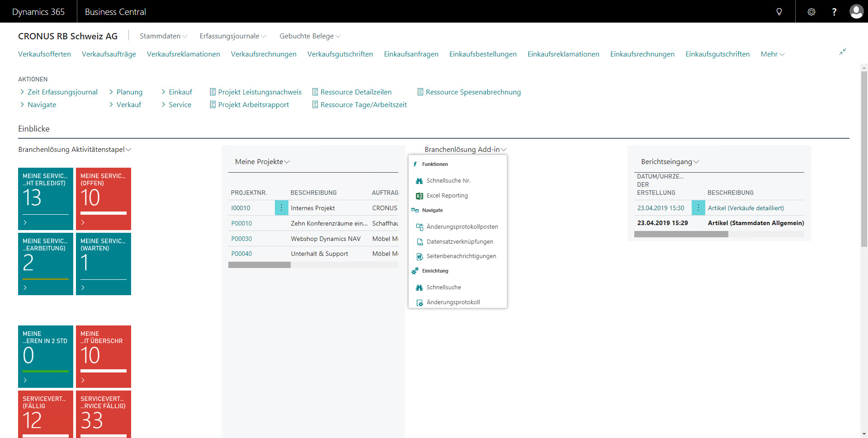The width and height of the screenshot is (868, 438).
Task: Click the Navigate group icon in Add-in menu
Action: tap(415, 210)
